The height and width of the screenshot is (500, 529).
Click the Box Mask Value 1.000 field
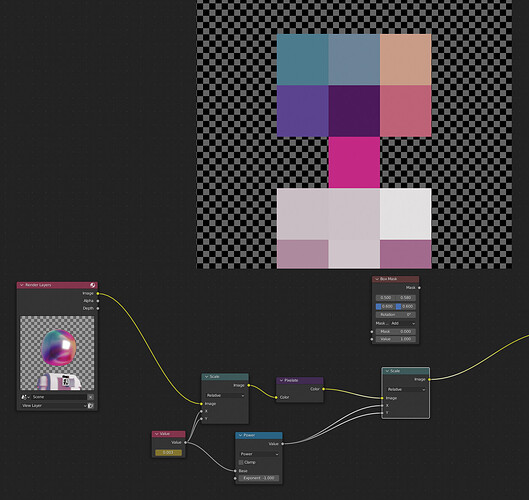396,339
